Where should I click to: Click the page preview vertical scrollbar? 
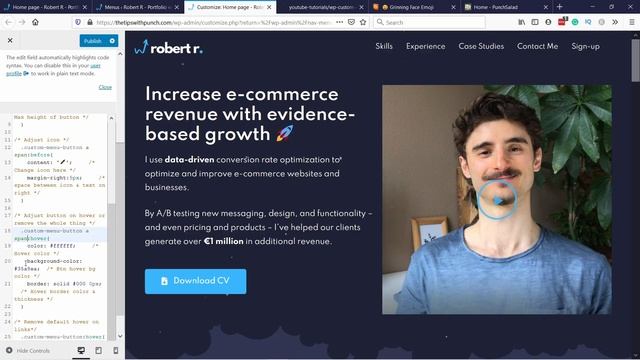[x=636, y=61]
